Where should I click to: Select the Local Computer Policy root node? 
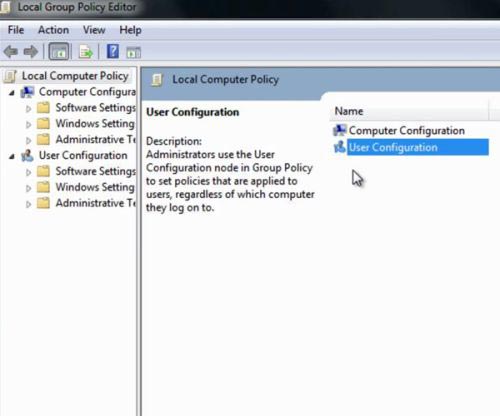(75, 76)
